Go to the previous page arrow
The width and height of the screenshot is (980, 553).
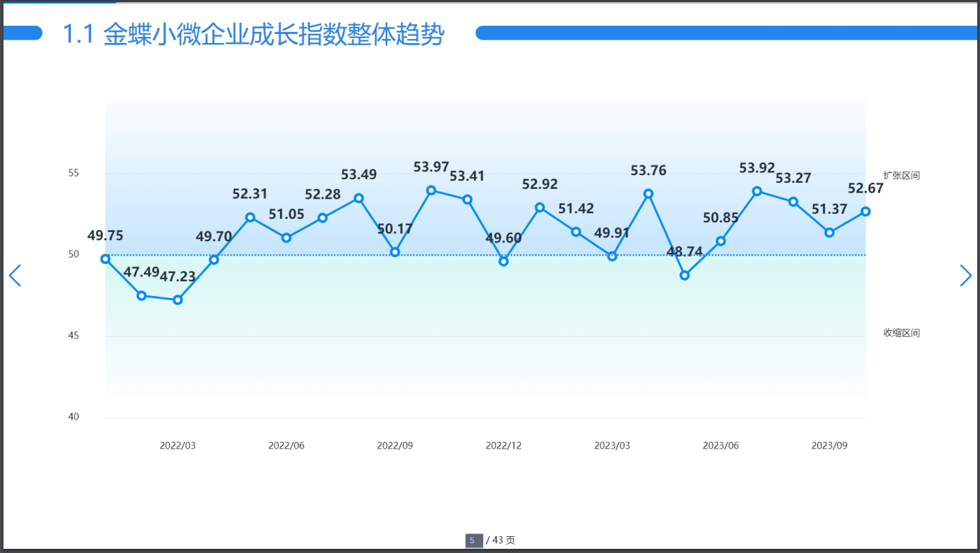coord(15,276)
